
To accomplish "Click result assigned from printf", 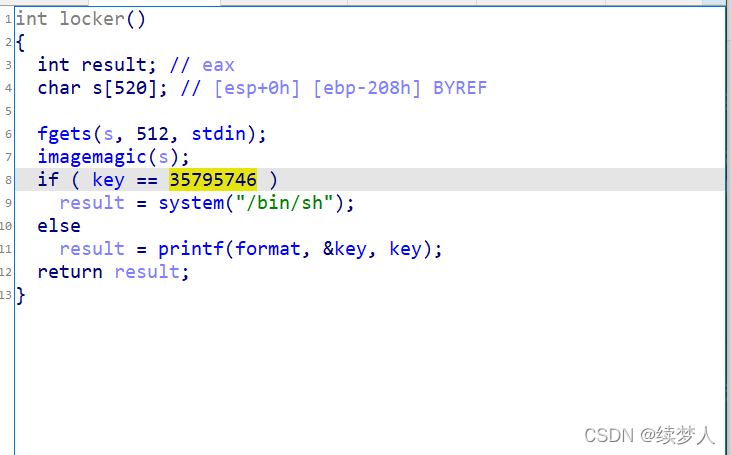I will point(92,249).
